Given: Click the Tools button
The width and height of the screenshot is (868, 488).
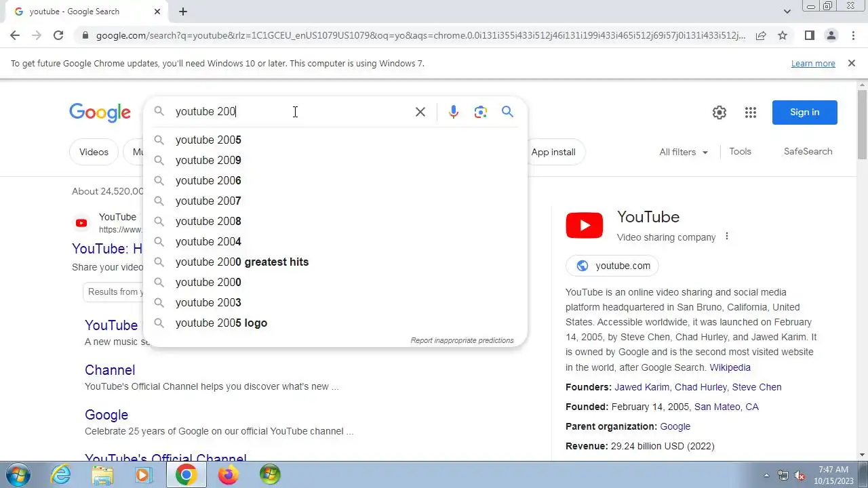Looking at the screenshot, I should (x=740, y=151).
